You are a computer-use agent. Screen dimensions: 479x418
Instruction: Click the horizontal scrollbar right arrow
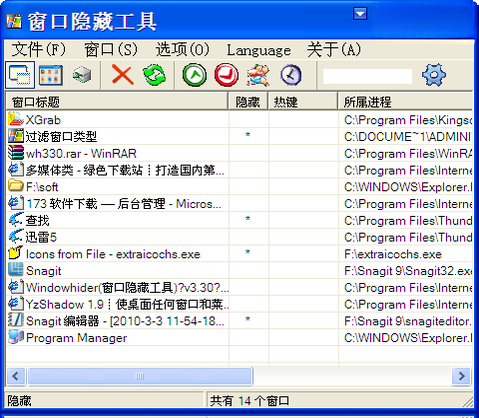pos(462,376)
